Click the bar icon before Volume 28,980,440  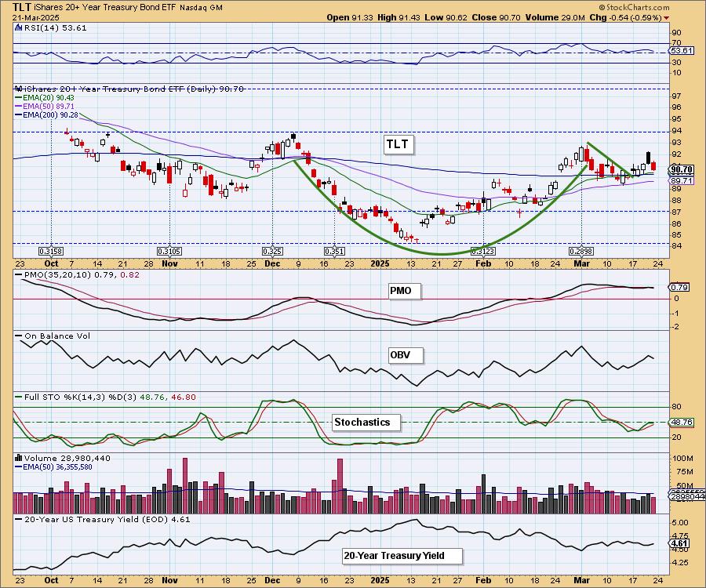pos(19,458)
